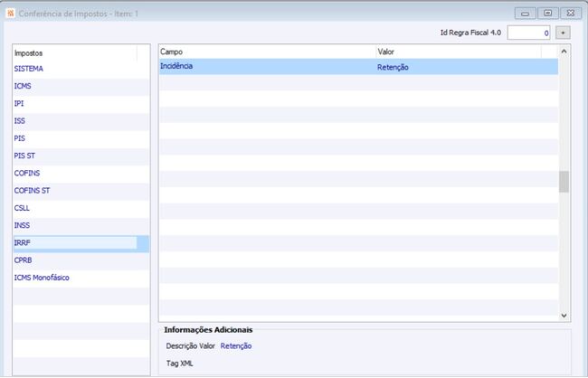This screenshot has height=378, width=588.
Task: Click the plus button beside Id Regra Fiscal
Action: (x=563, y=33)
